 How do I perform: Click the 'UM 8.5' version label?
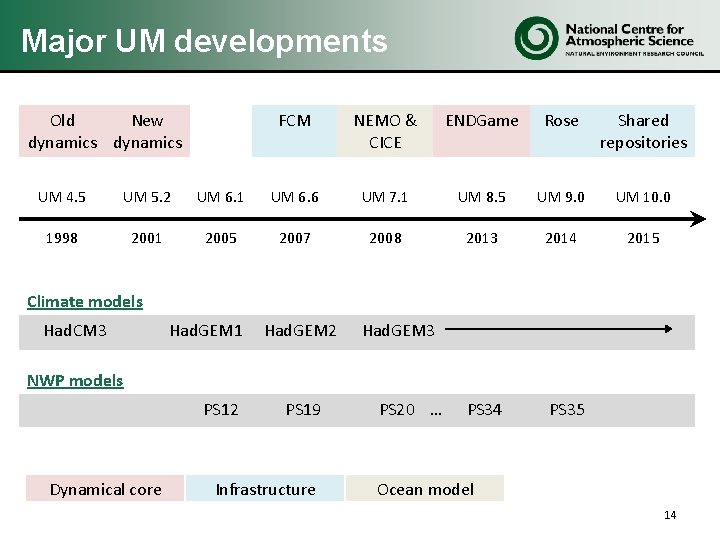pos(481,197)
